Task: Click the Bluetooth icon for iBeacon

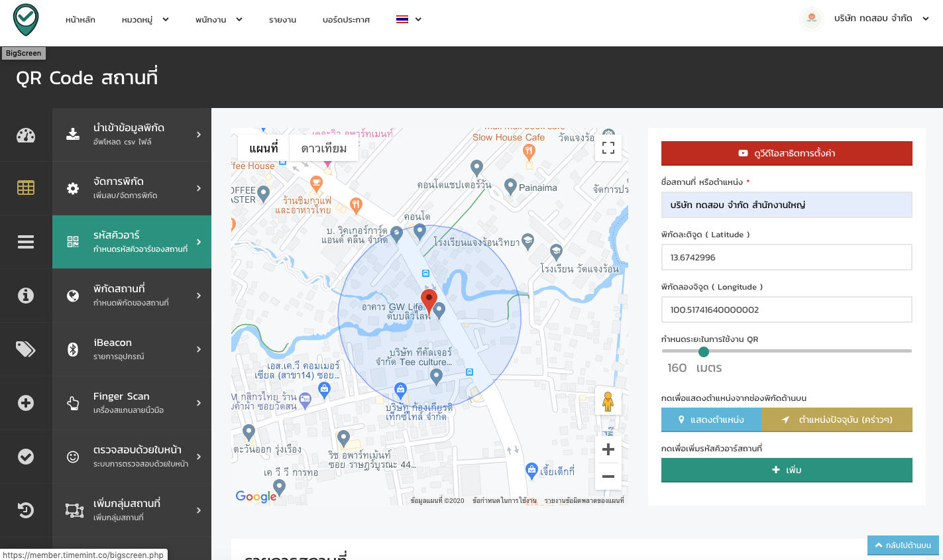Action: (73, 349)
